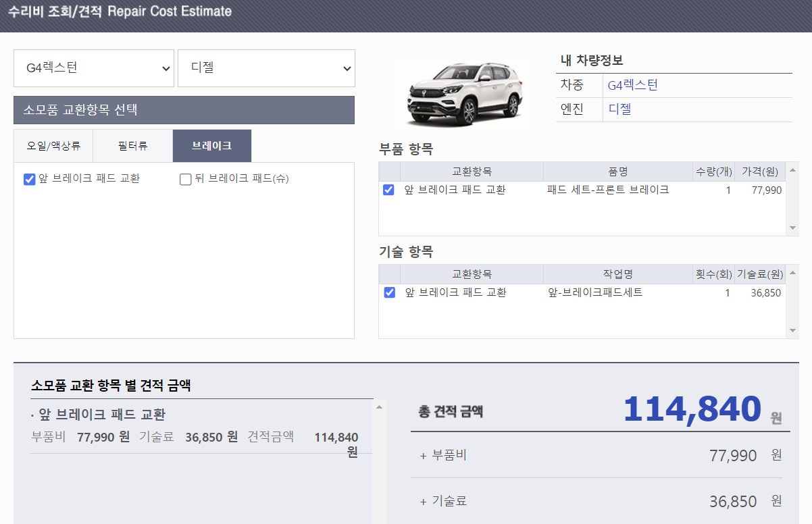Uncheck 앞 브레이크 패드 교환 in selection list
This screenshot has height=524, width=812.
(29, 179)
